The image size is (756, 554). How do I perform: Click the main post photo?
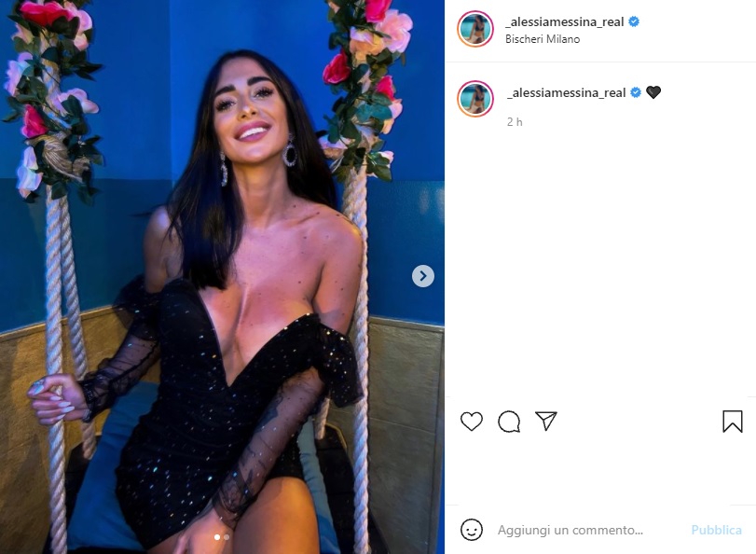pyautogui.click(x=222, y=277)
